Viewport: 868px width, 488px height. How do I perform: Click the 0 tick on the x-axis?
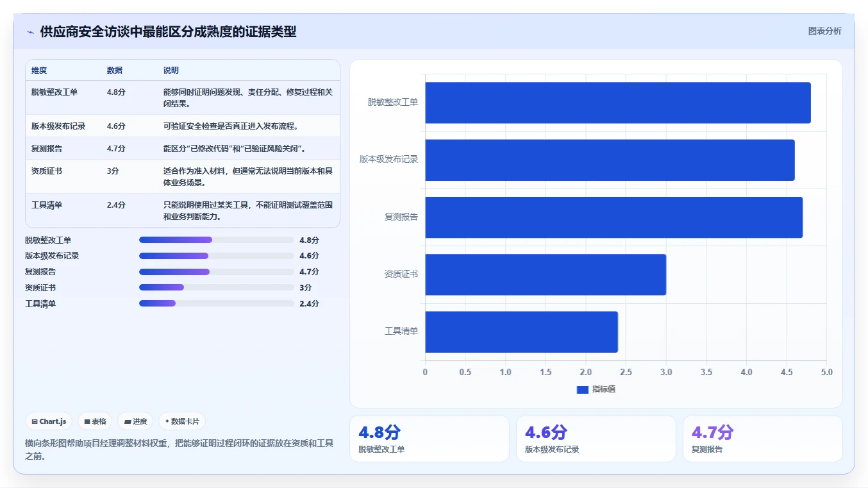coord(425,372)
